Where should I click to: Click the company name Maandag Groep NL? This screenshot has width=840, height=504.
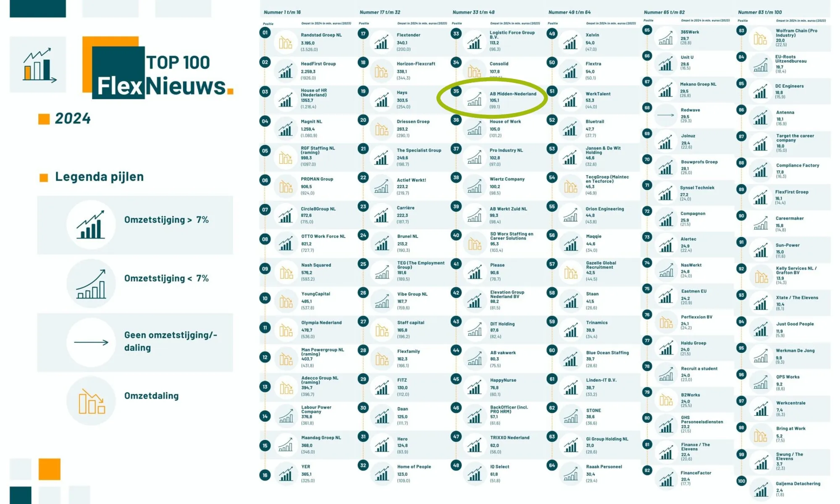(x=321, y=438)
